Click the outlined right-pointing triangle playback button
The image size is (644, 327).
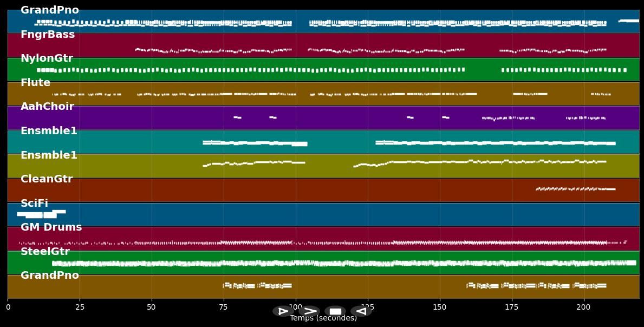point(283,311)
